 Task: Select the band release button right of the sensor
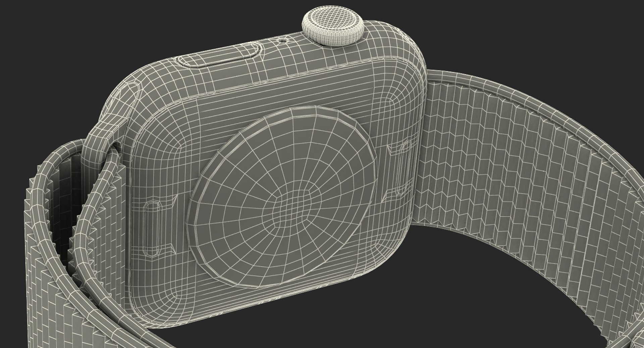tap(403, 168)
